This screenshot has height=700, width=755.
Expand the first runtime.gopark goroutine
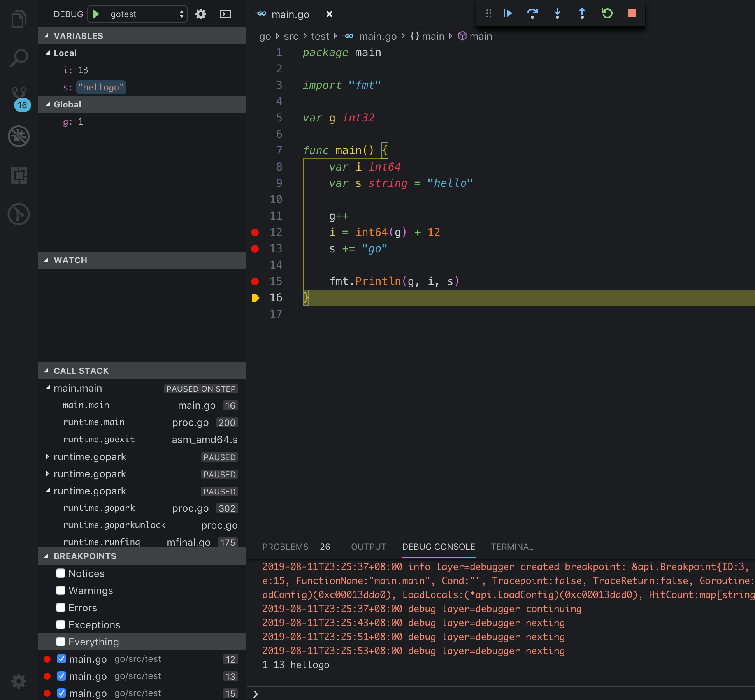click(x=48, y=456)
